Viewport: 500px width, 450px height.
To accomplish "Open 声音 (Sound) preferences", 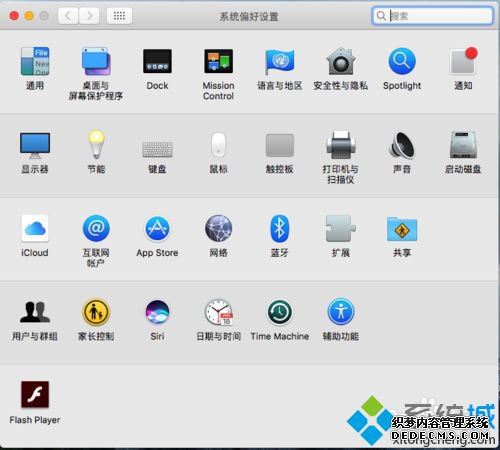I will [x=402, y=145].
